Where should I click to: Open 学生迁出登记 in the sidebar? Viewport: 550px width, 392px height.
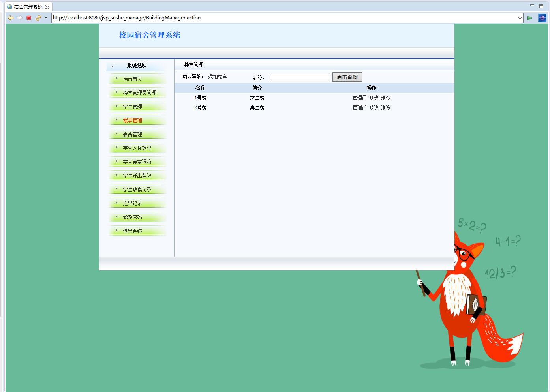tap(137, 176)
